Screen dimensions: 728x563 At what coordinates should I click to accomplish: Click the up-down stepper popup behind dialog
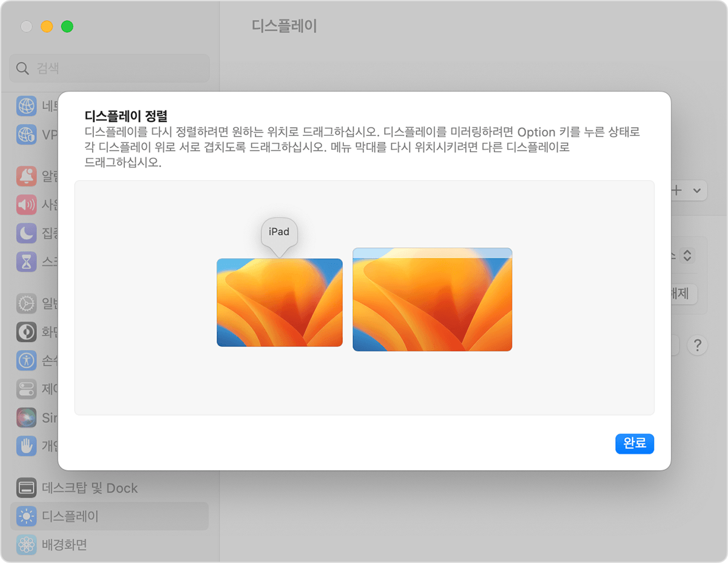687,255
